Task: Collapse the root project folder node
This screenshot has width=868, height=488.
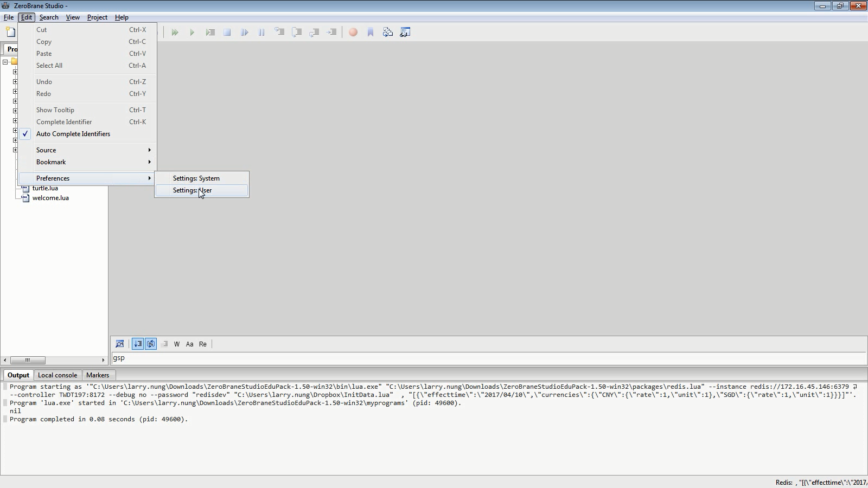Action: pyautogui.click(x=5, y=62)
